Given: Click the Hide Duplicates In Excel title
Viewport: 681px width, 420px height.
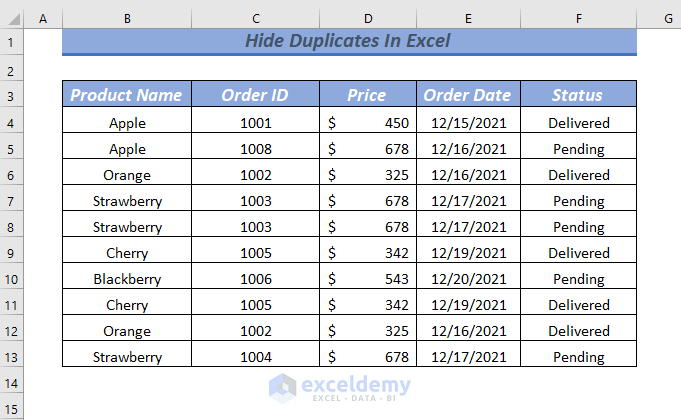Looking at the screenshot, I should [x=349, y=42].
